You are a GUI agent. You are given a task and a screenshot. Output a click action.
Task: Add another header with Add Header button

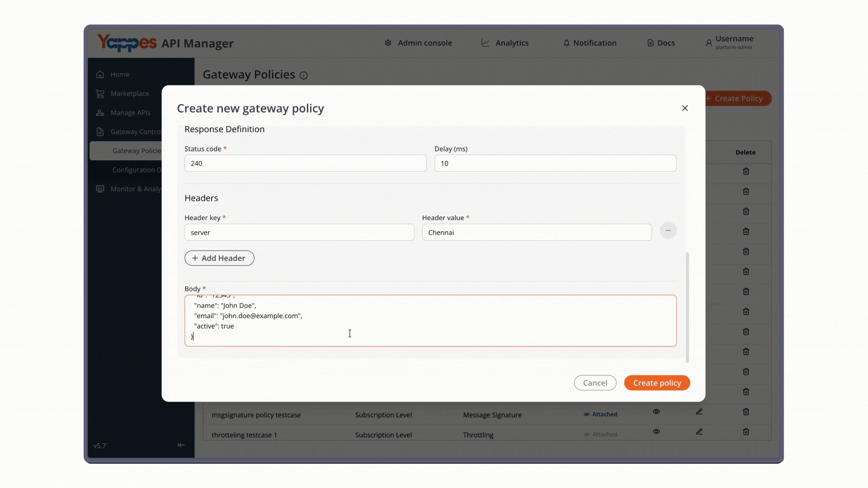(x=219, y=258)
